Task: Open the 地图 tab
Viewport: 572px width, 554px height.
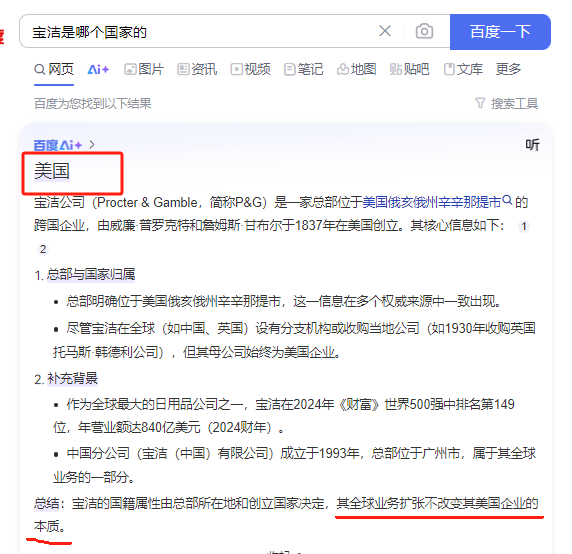Action: point(356,69)
